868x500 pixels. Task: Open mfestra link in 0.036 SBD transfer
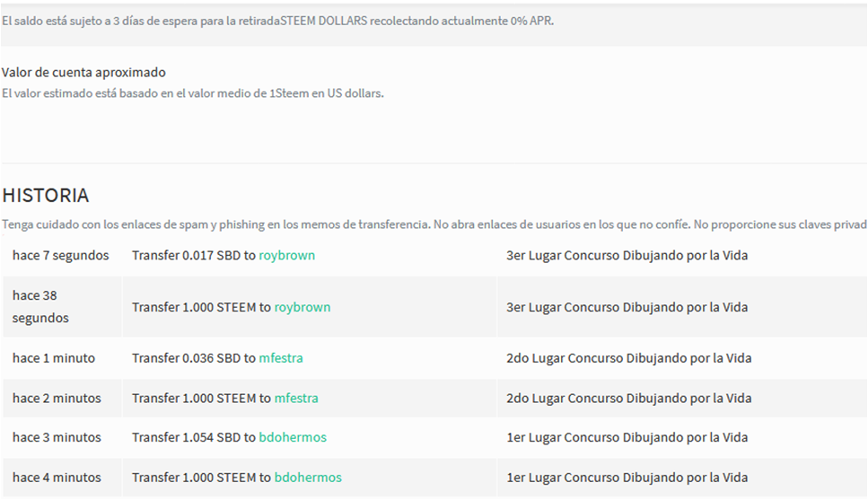point(281,358)
